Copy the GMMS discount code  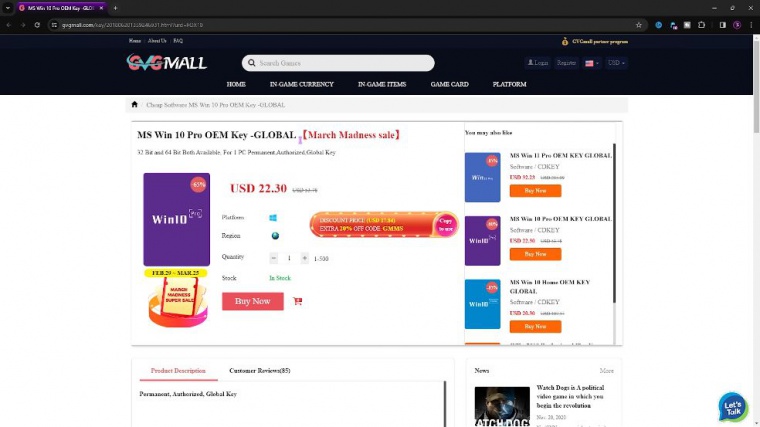coord(445,224)
